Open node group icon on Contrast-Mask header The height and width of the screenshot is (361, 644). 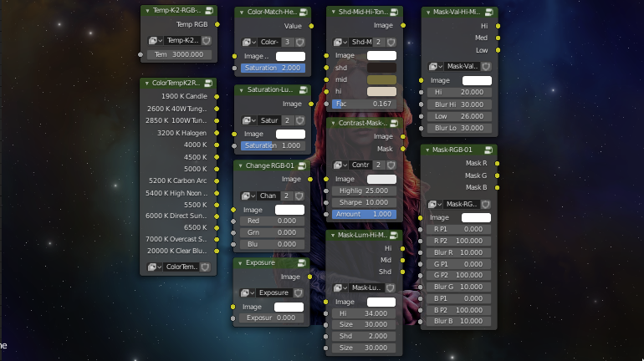coord(394,123)
